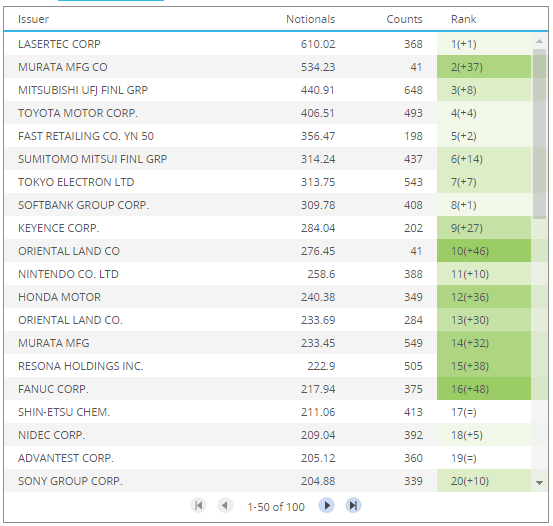The image size is (553, 526).
Task: Click rank cell 20(+10)
Action: pyautogui.click(x=484, y=481)
